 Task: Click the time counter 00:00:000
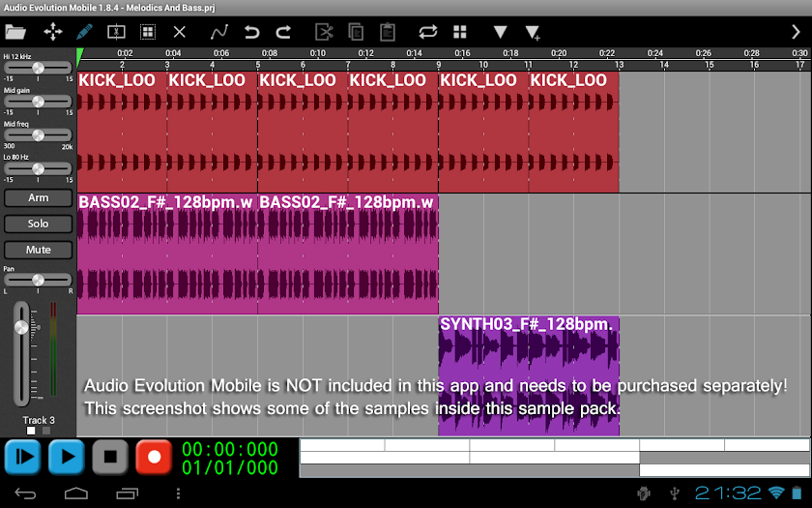230,449
